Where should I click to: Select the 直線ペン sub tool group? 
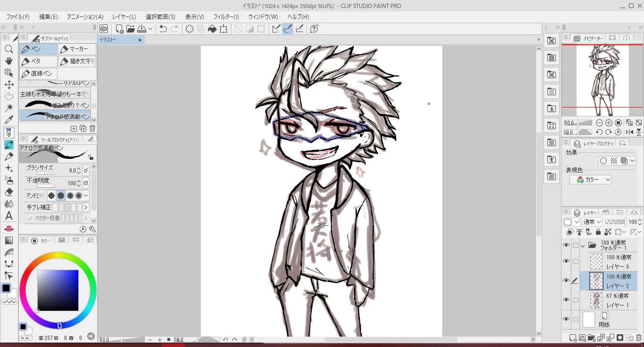pyautogui.click(x=39, y=74)
